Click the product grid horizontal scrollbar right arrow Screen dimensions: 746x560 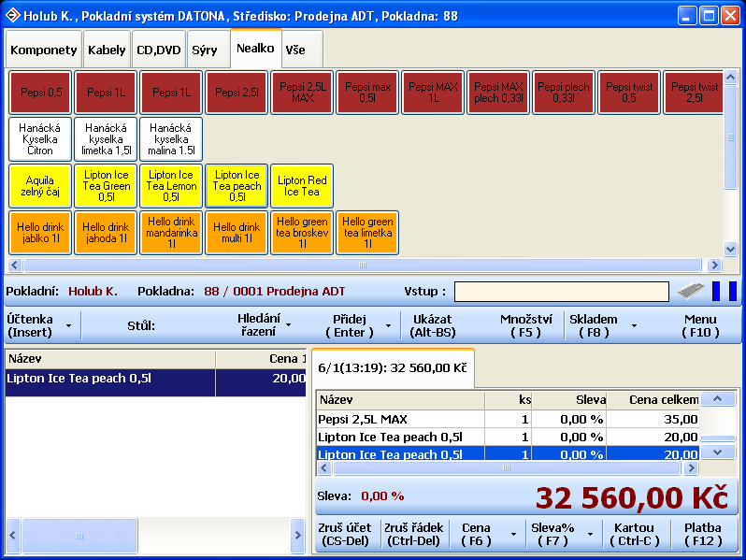click(713, 265)
